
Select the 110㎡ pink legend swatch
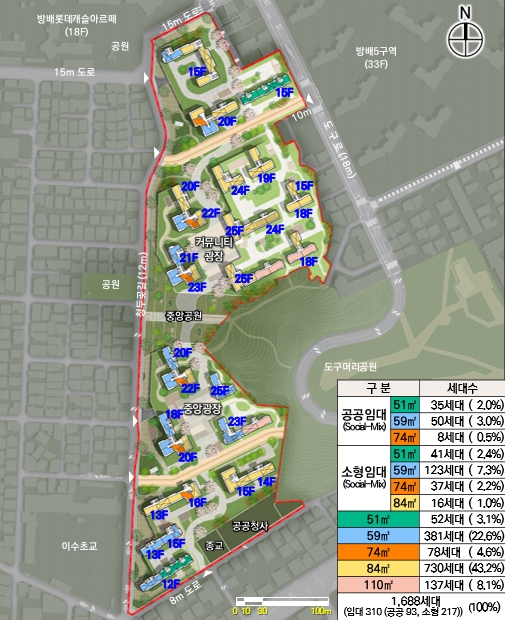(x=378, y=584)
